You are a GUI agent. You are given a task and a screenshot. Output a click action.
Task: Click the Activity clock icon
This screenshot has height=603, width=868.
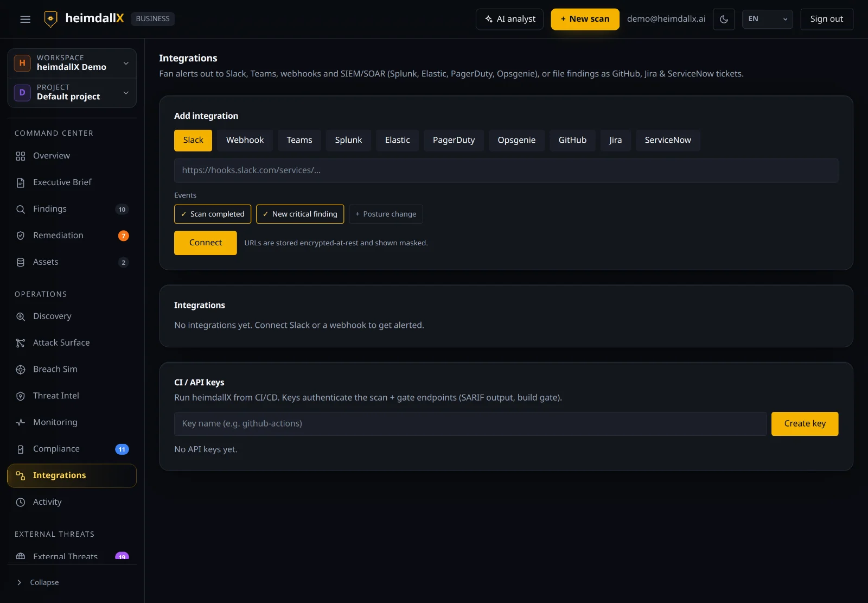point(21,503)
